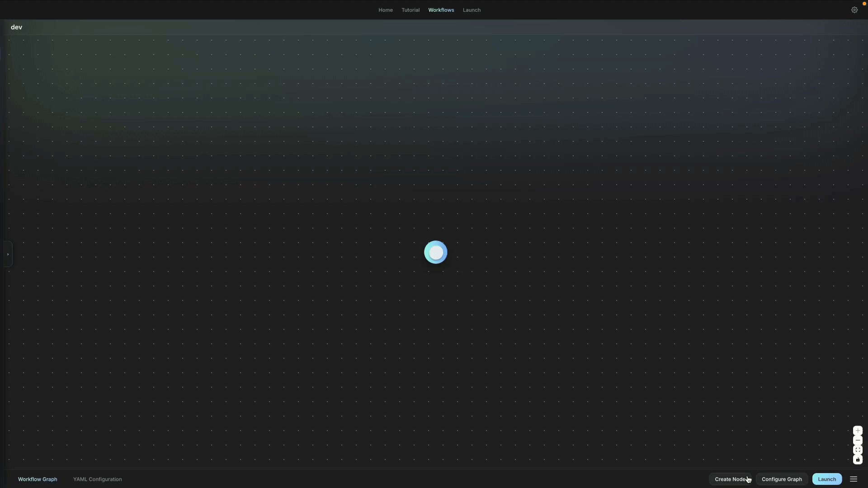The width and height of the screenshot is (868, 488).
Task: Open Launch in the top navigation
Action: click(472, 10)
